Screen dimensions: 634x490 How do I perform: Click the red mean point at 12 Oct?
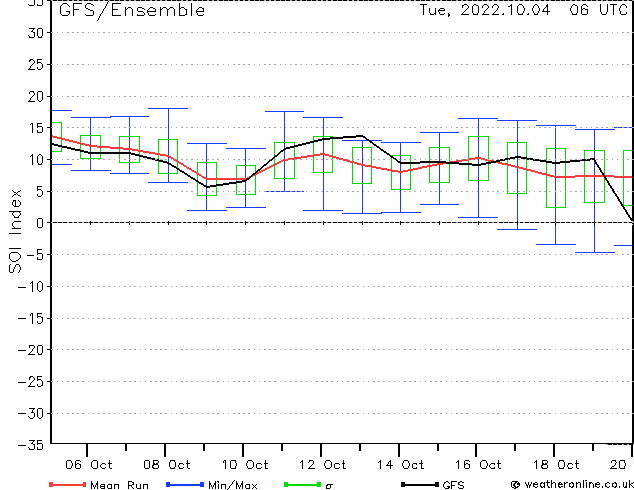pos(322,154)
